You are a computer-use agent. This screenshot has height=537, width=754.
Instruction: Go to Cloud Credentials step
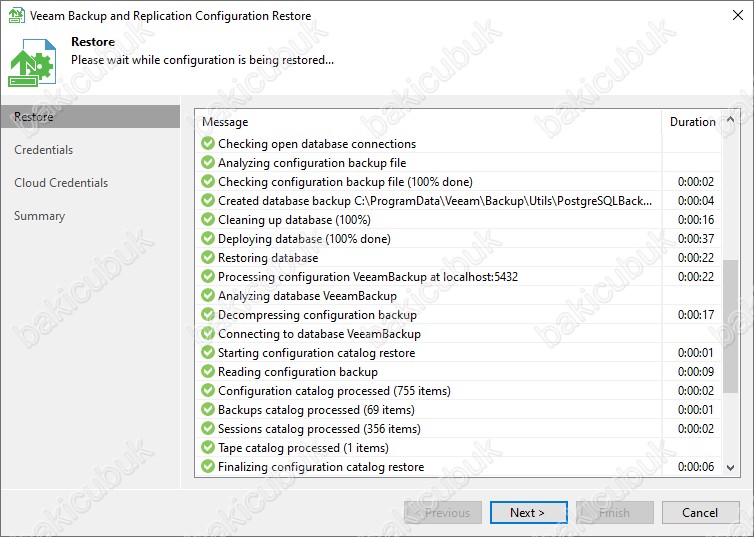coord(61,183)
